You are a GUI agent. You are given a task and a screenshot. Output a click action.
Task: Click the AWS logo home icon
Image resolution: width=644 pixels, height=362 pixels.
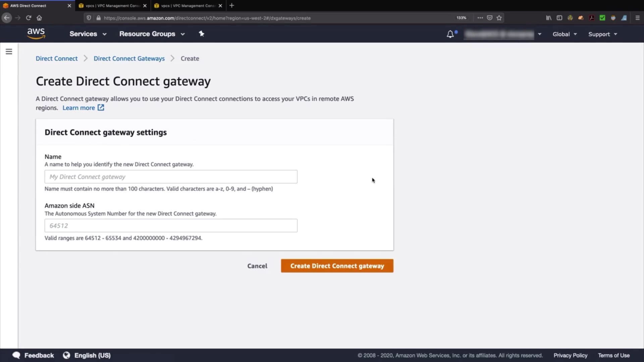[36, 34]
